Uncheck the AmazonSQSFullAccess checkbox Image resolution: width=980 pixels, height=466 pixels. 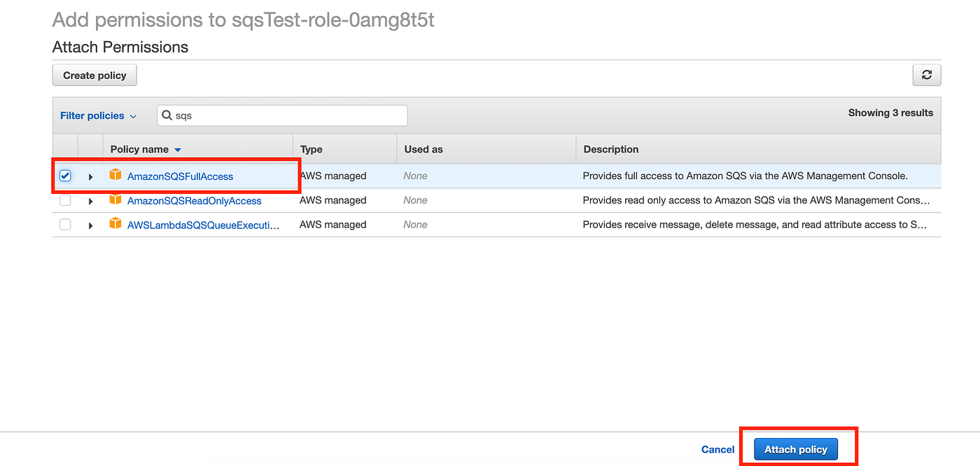click(x=65, y=176)
